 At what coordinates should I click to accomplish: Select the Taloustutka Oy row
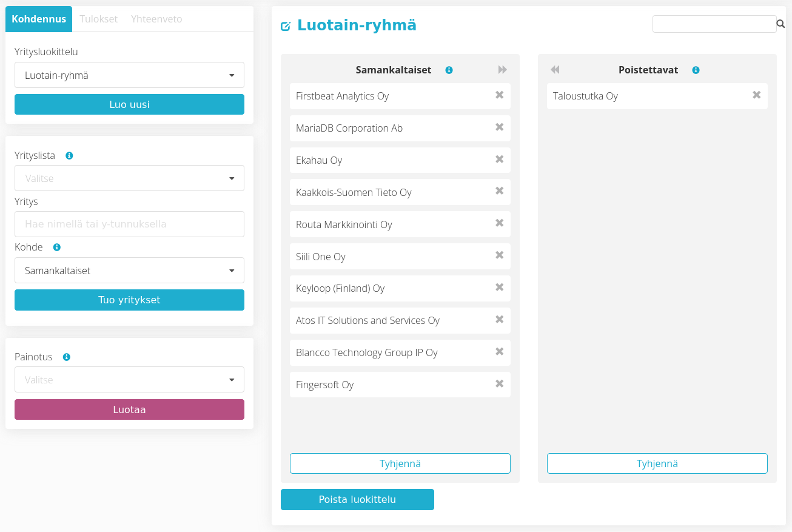point(657,96)
